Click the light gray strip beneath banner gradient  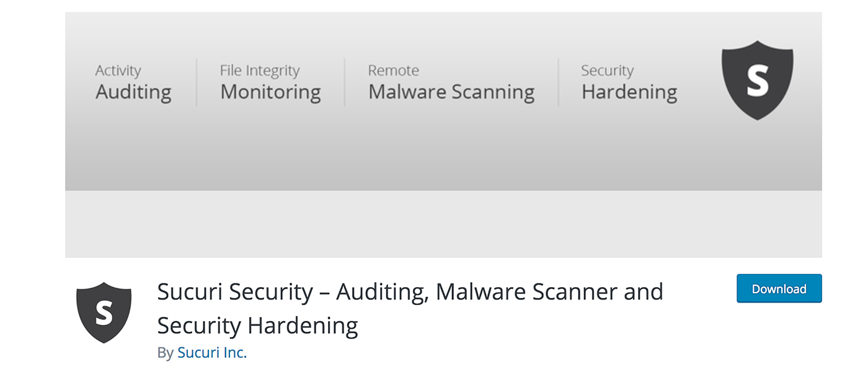(443, 224)
